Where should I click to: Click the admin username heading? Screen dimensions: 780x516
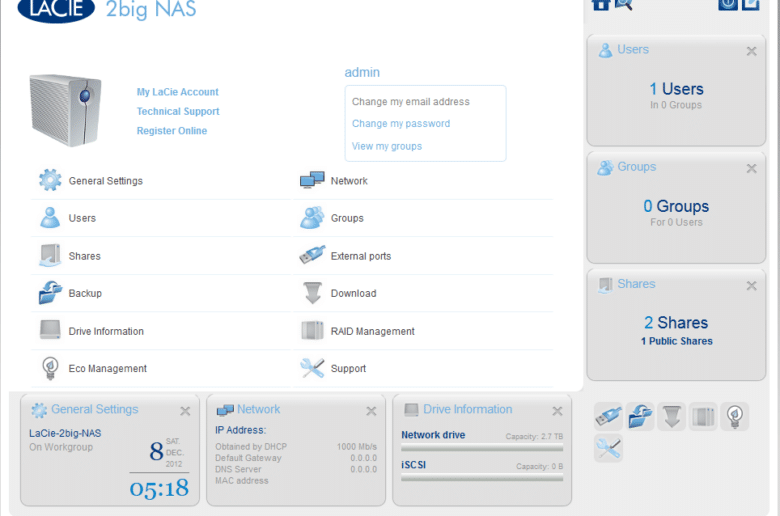362,72
